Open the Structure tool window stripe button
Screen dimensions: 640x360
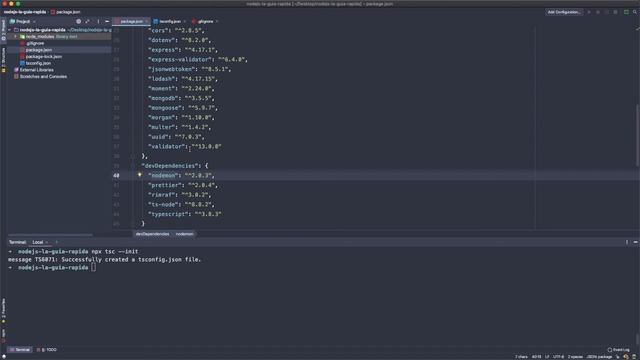(x=3, y=60)
